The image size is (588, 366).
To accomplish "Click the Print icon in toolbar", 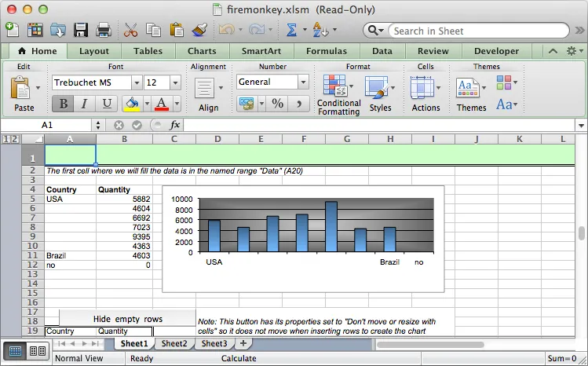I will click(103, 30).
